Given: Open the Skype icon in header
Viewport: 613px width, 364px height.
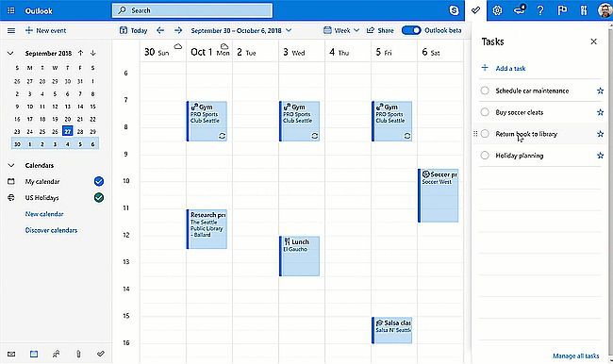Looking at the screenshot, I should (x=454, y=10).
